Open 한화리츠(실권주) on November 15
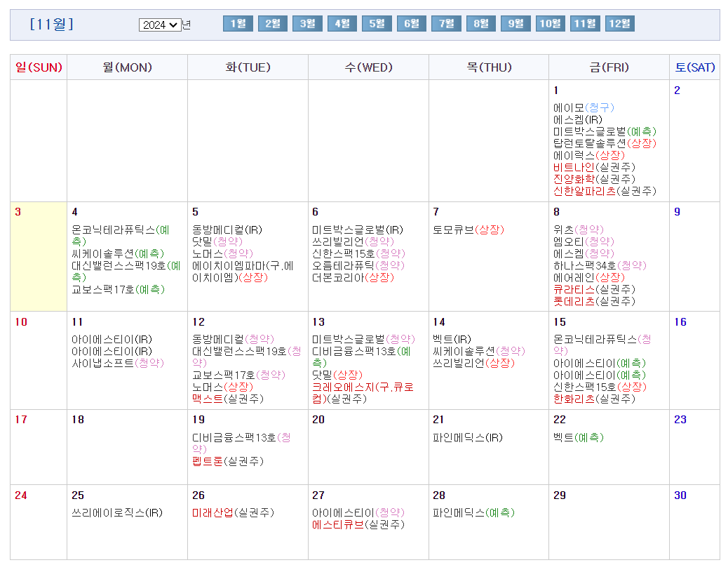 [x=594, y=399]
